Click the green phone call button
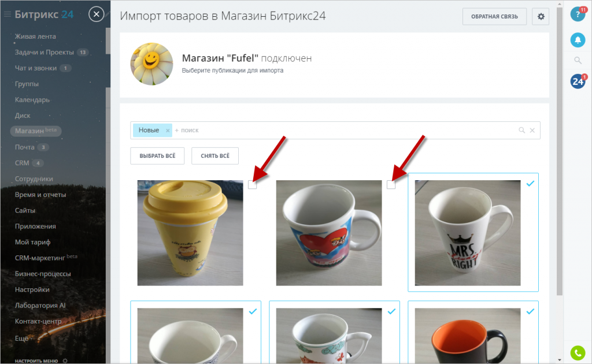The image size is (592, 364). pos(578,353)
